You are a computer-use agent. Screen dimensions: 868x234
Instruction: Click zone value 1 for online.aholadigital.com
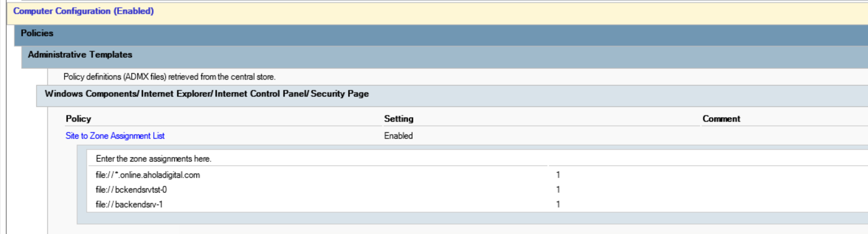pos(558,175)
